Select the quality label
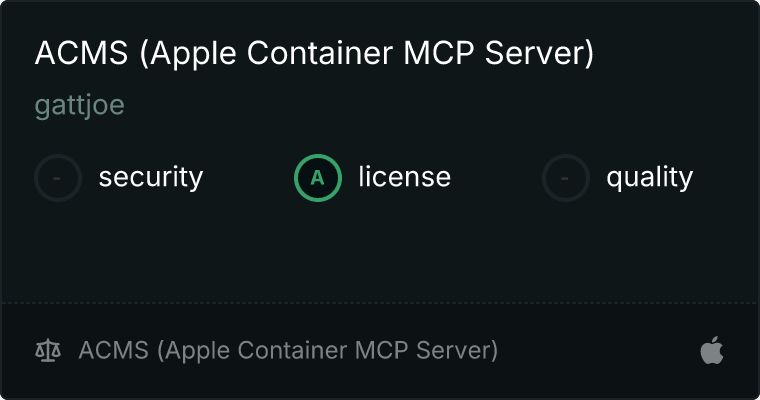760x400 pixels. [x=649, y=178]
